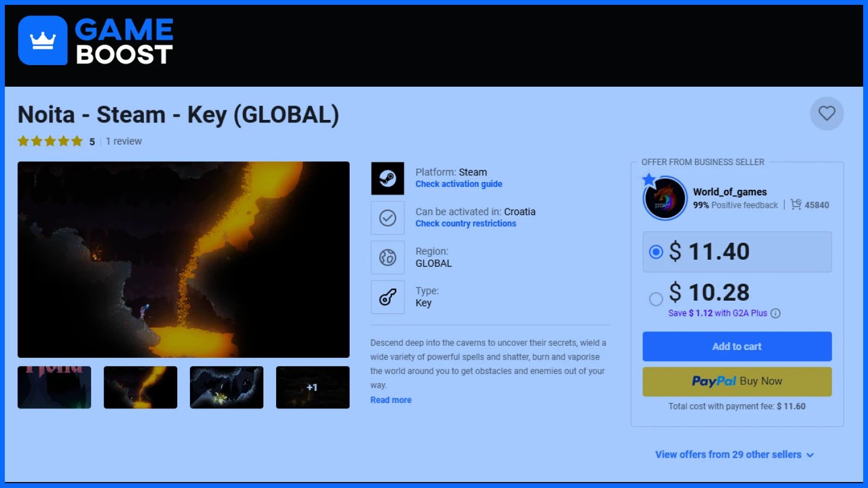This screenshot has height=488, width=868.
Task: Open the 1 review link
Action: [124, 142]
